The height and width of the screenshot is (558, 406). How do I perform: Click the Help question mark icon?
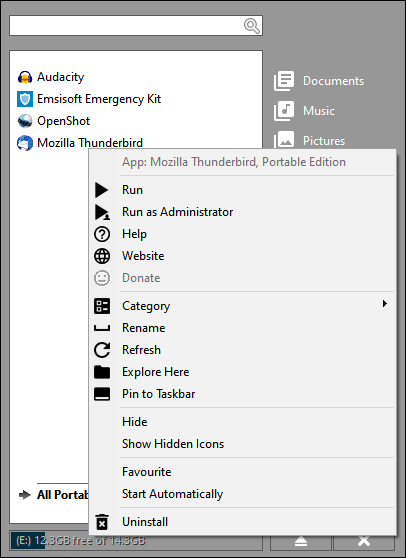tap(102, 234)
